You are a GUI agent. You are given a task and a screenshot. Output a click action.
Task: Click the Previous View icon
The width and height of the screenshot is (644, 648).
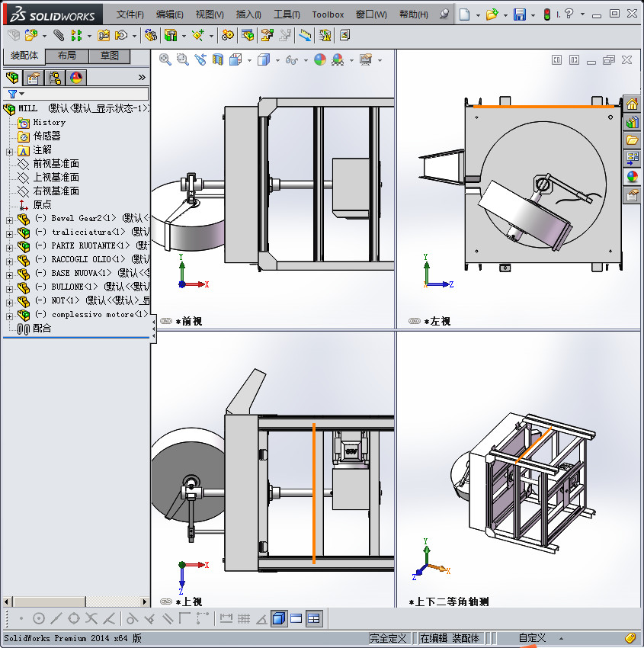click(200, 60)
